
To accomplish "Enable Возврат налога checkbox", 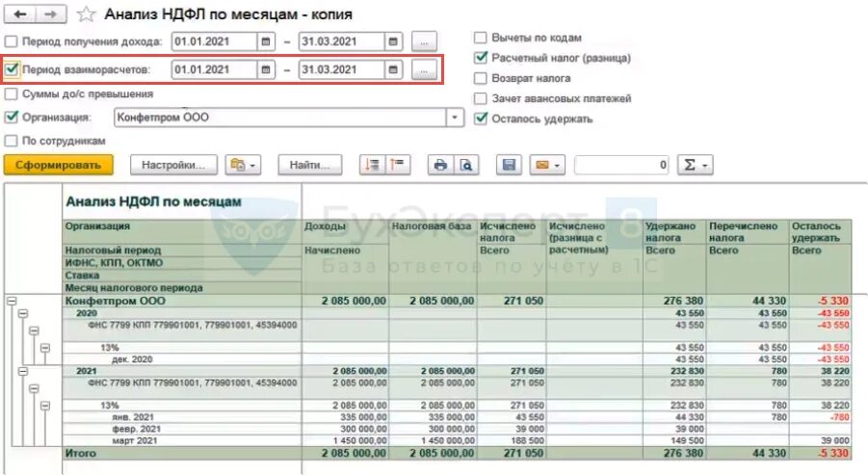I will pyautogui.click(x=481, y=78).
